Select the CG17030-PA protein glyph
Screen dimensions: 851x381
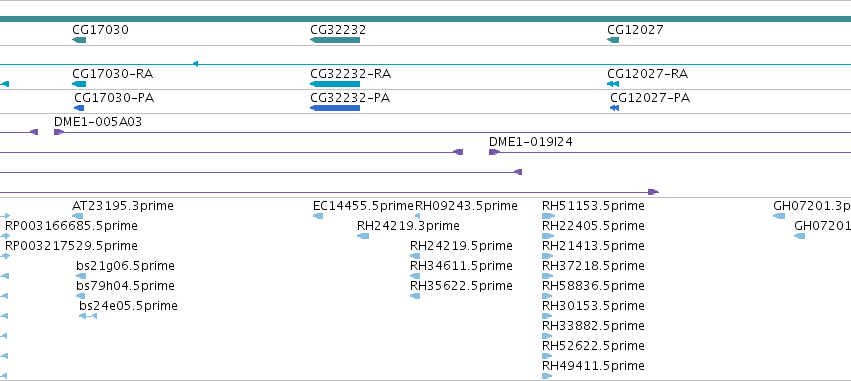79,108
